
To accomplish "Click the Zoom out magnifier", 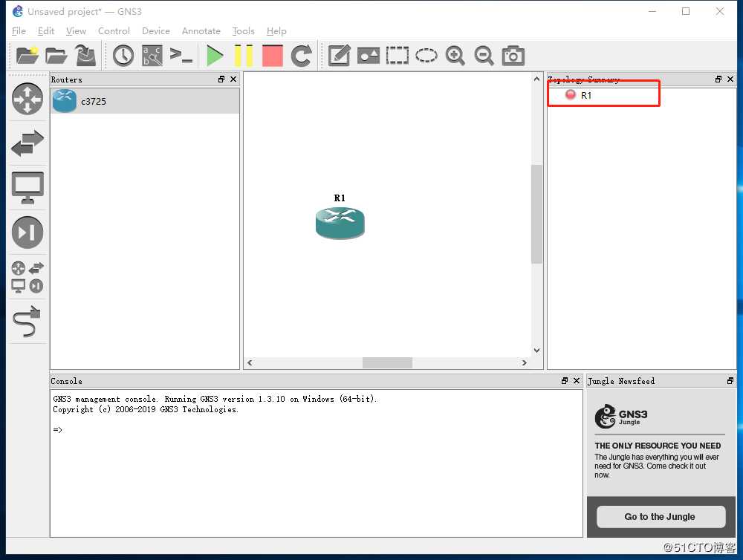I will (484, 56).
